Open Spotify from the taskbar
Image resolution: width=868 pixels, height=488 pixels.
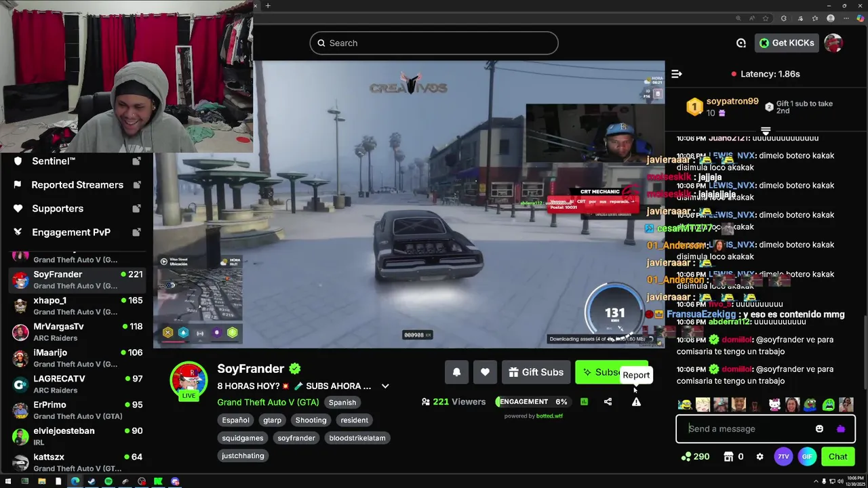tap(108, 482)
